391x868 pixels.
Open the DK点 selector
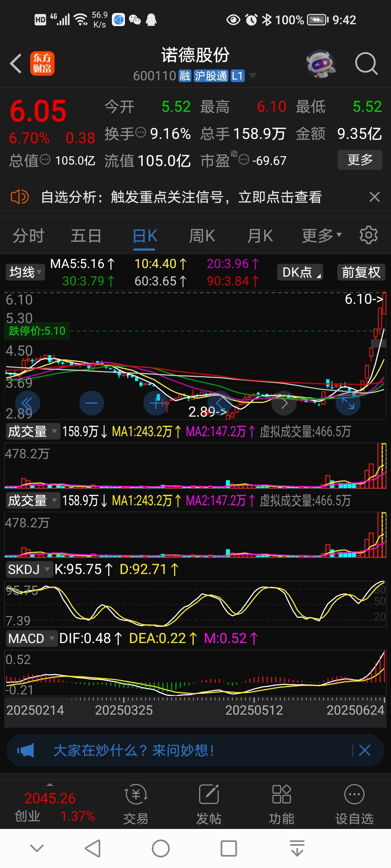300,272
